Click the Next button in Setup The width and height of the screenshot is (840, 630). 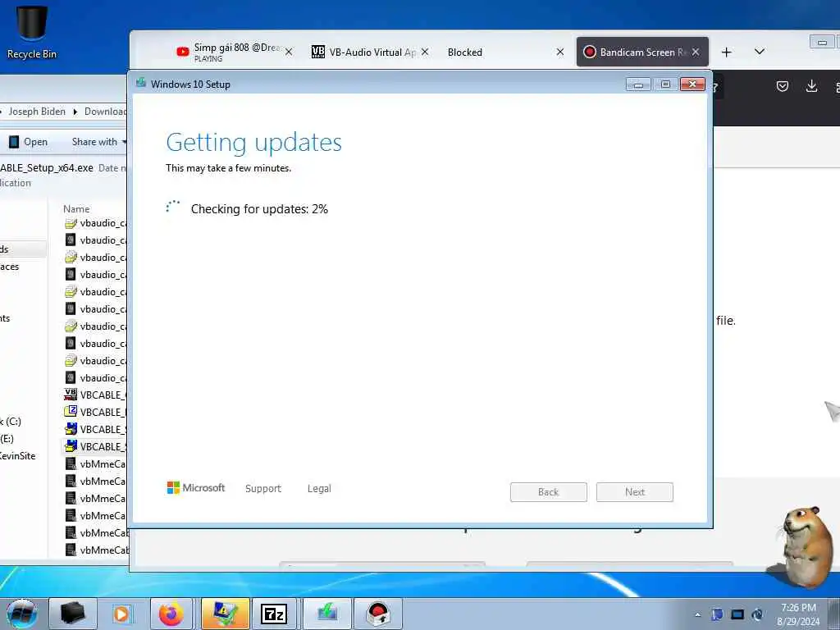635,492
